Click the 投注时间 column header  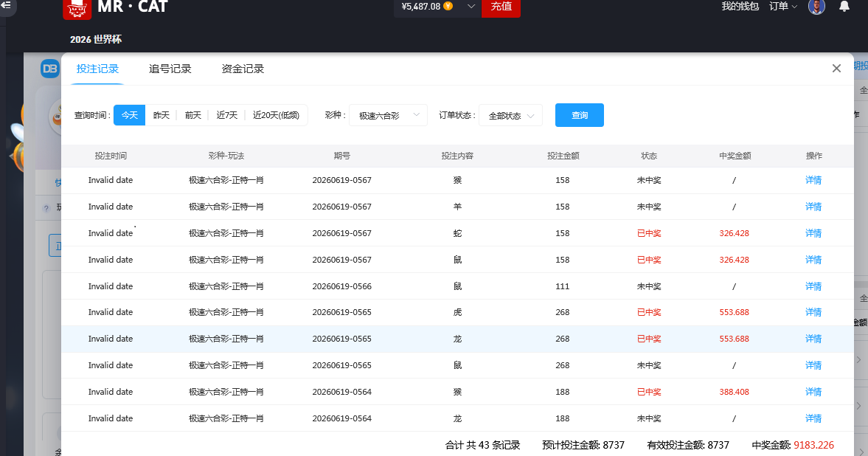tap(111, 156)
